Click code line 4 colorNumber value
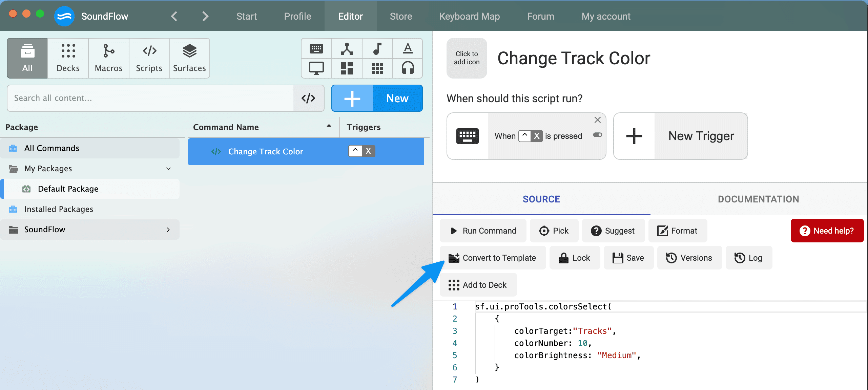Image resolution: width=868 pixels, height=390 pixels. click(583, 343)
